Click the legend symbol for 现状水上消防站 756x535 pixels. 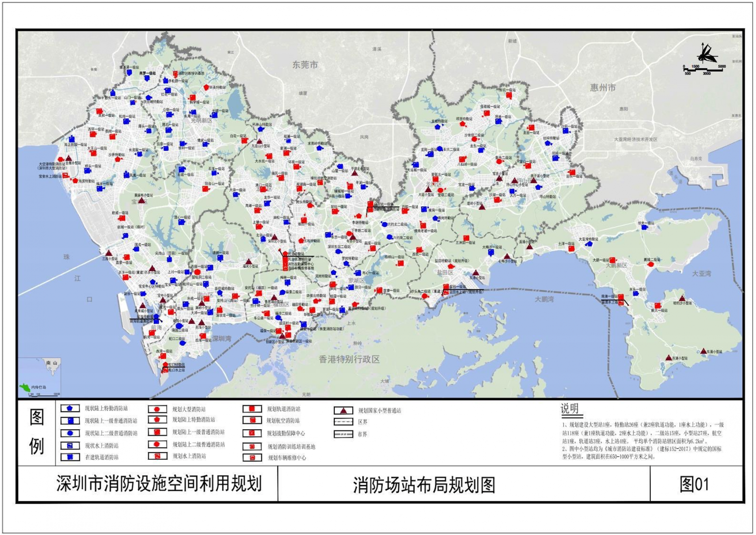[70, 446]
